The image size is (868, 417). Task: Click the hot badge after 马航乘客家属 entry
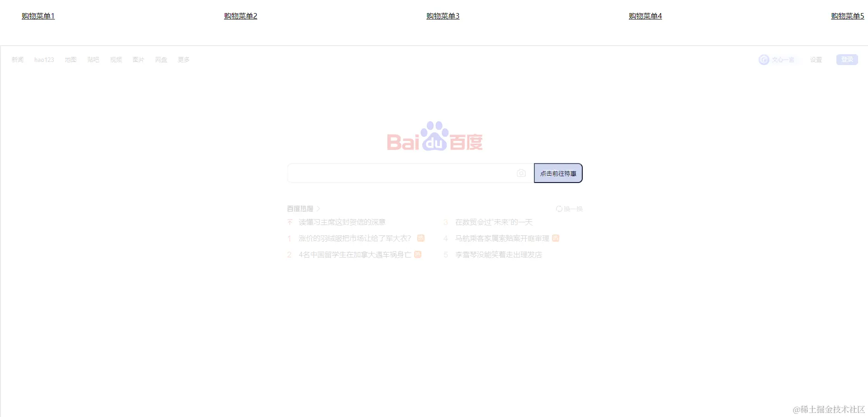coord(556,238)
